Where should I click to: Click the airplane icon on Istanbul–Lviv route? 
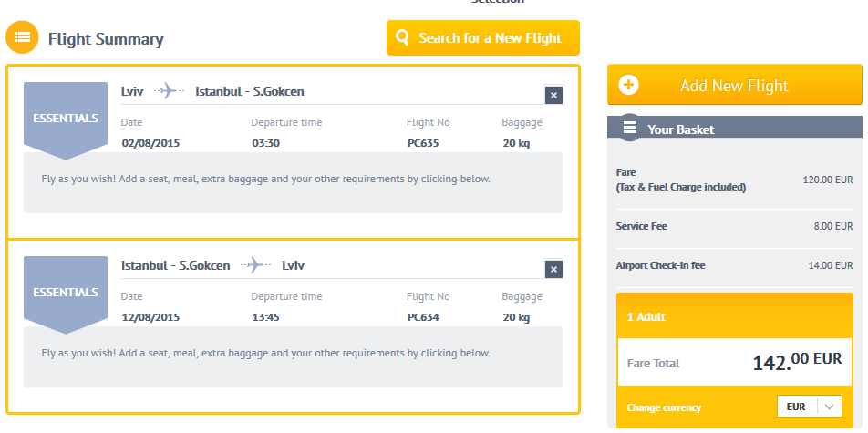[x=255, y=265]
